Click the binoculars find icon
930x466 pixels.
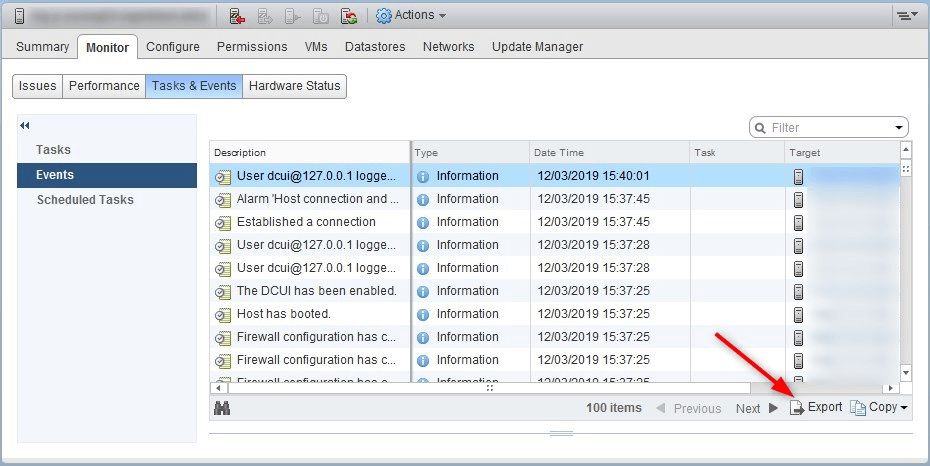tap(222, 408)
